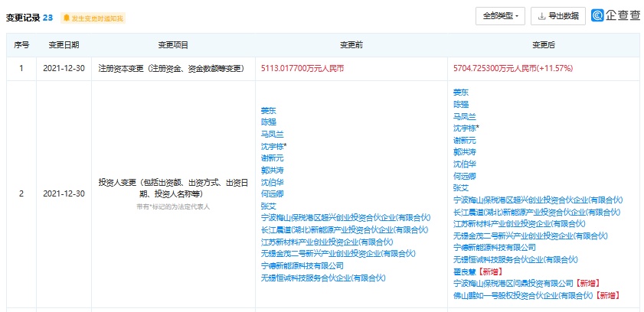644x312 pixels.
Task: Open 沈宇栋 in the 变更后 column
Action: (x=464, y=128)
